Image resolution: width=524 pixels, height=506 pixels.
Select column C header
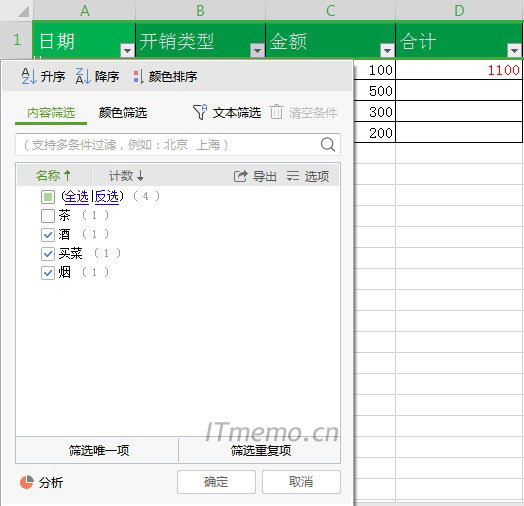330,10
